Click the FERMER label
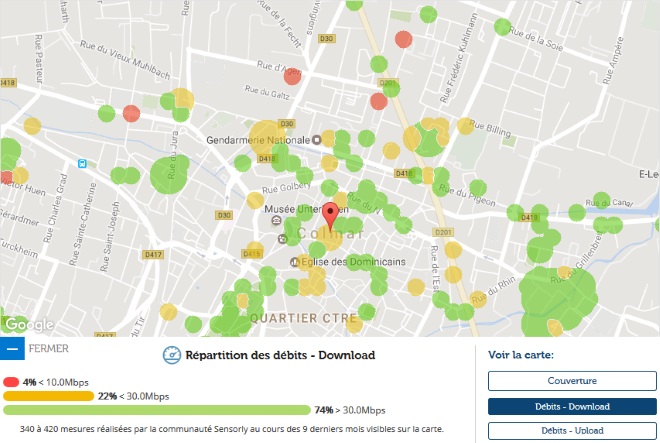This screenshot has height=443, width=660. (x=48, y=349)
